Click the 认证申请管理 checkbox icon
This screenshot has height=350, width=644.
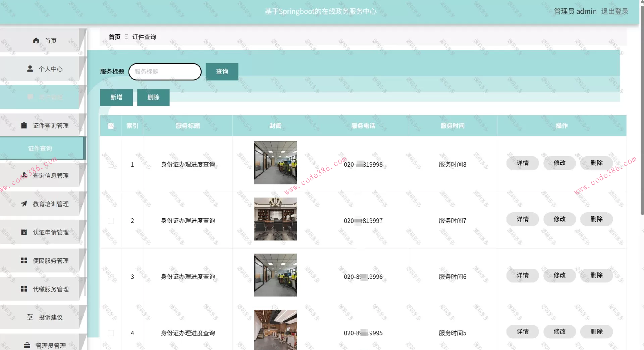23,232
